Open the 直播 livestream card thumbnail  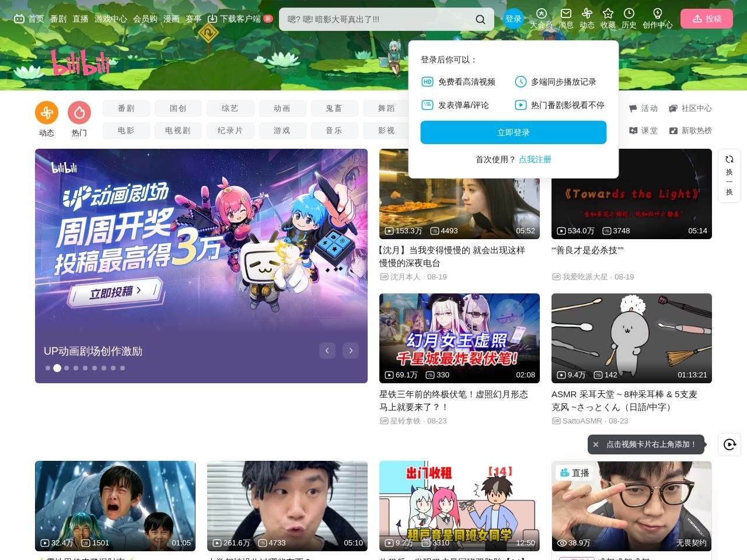pyautogui.click(x=631, y=506)
